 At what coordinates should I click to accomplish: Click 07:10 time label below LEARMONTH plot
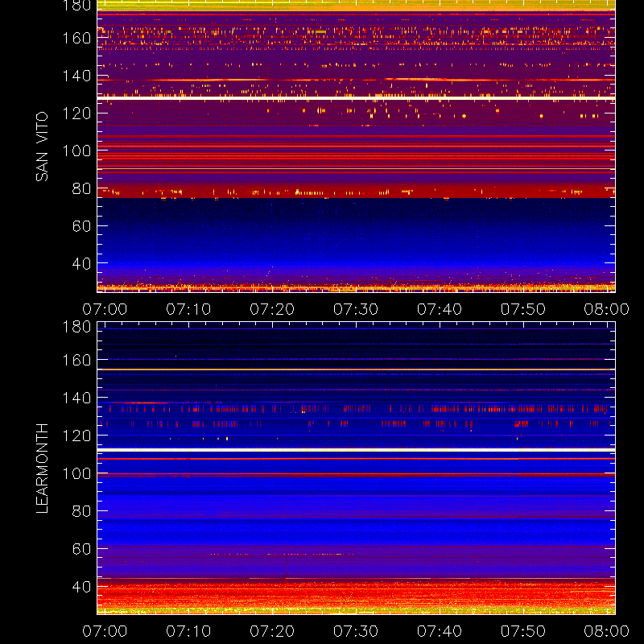click(x=188, y=631)
